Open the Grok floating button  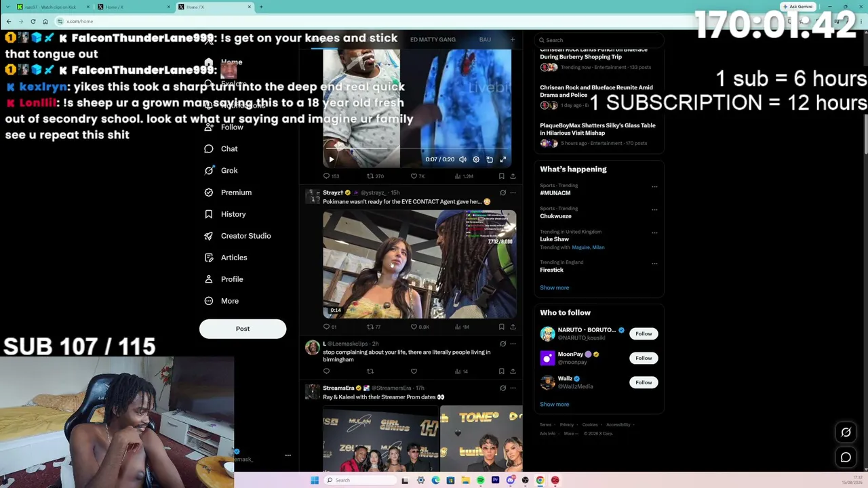tap(846, 432)
